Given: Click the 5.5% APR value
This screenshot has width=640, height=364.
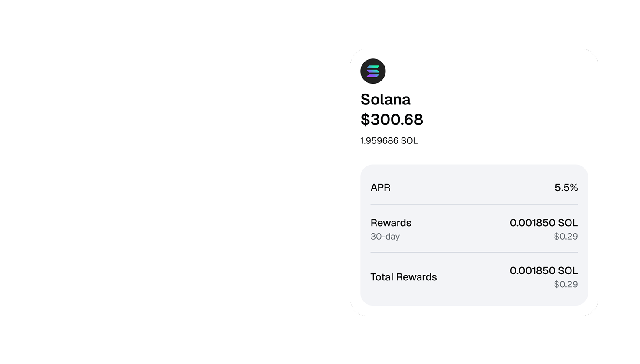Looking at the screenshot, I should [566, 188].
